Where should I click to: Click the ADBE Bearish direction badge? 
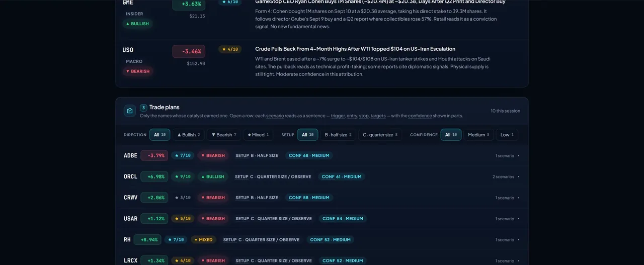point(213,155)
